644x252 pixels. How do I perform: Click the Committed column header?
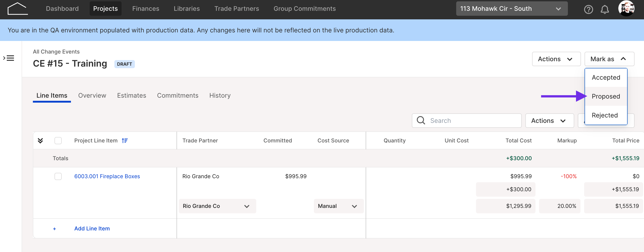(277, 141)
